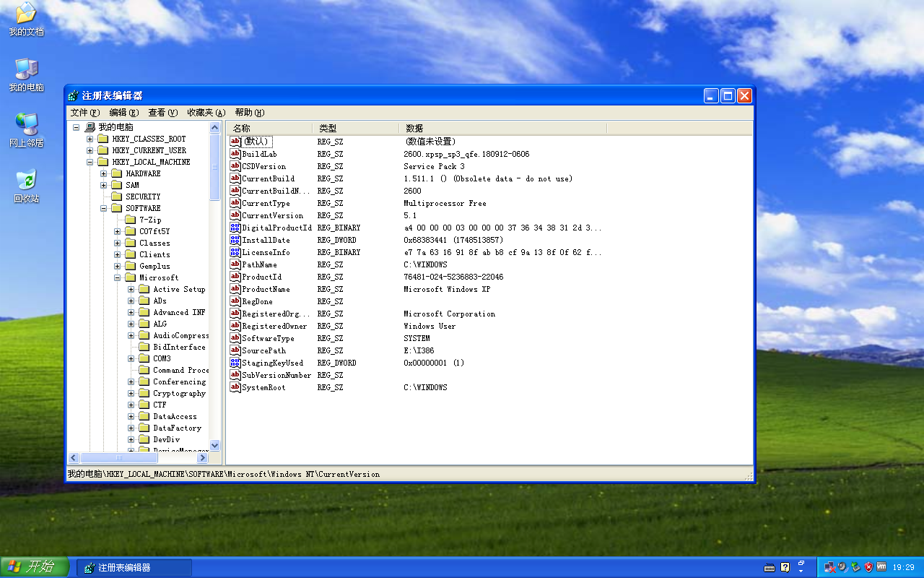This screenshot has height=578, width=924.
Task: Select the Gemplus key in tree
Action: 154,266
